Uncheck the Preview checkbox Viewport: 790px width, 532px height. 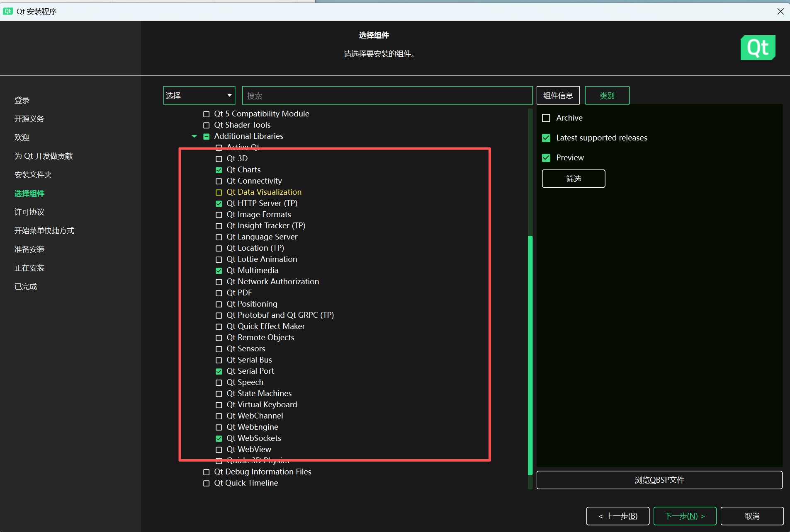coord(546,158)
